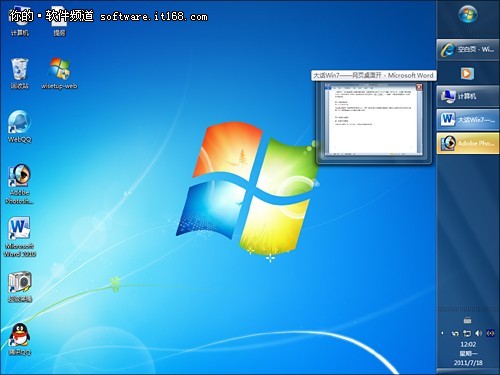
Task: Select the camera desktop shortcut icon
Action: (19, 287)
